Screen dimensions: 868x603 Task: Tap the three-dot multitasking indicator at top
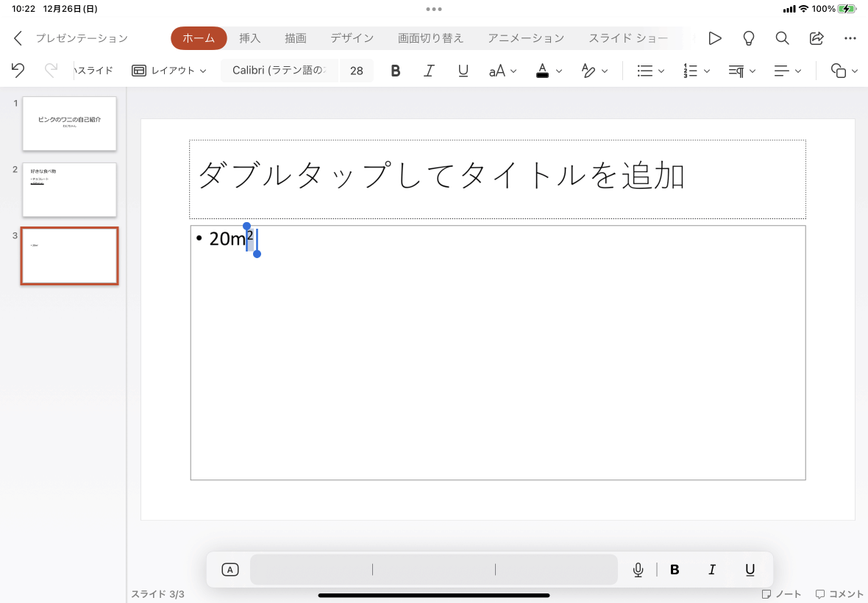(x=434, y=9)
